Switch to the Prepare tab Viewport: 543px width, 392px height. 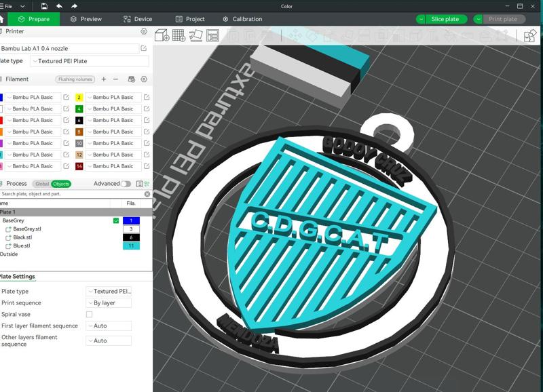(33, 19)
